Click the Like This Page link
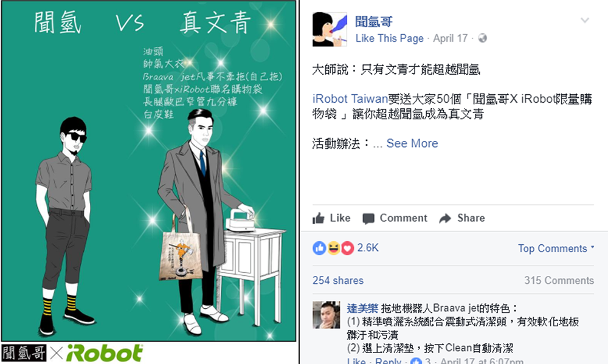This screenshot has width=608, height=364. (389, 38)
